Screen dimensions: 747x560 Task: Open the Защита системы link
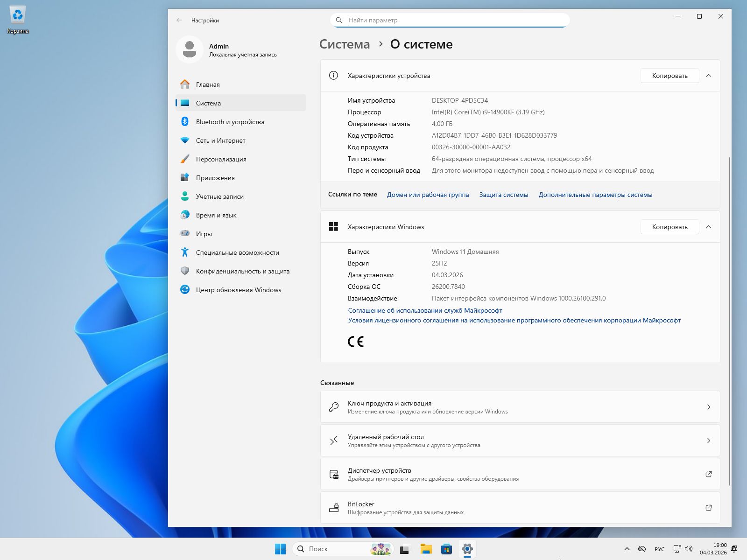[x=503, y=195]
